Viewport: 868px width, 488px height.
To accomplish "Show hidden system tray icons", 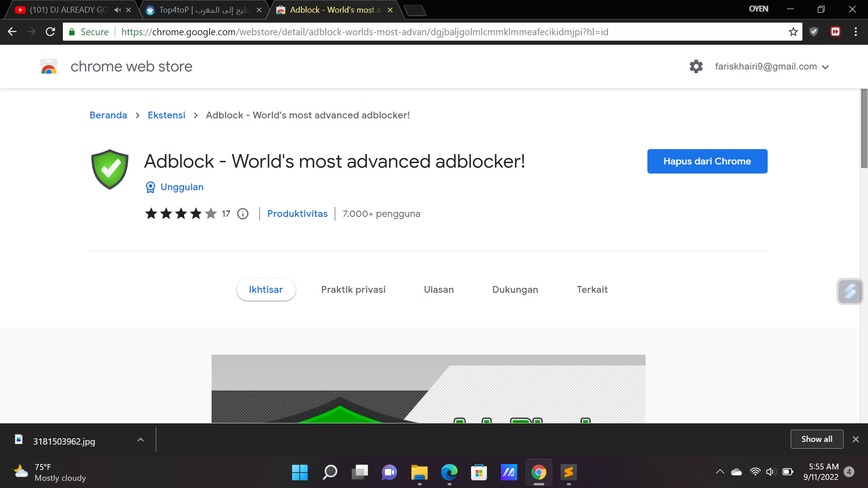I will pos(720,472).
